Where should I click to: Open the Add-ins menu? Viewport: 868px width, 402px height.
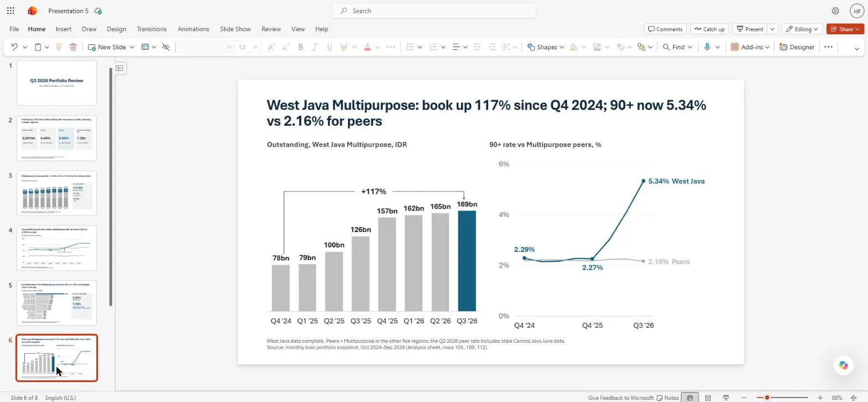(x=751, y=47)
